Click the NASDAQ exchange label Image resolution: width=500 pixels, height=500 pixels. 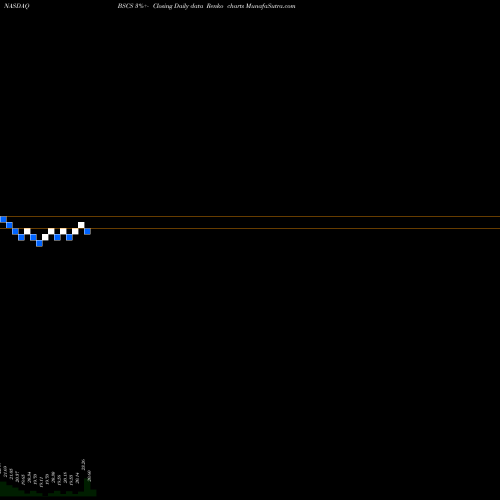[x=17, y=6]
